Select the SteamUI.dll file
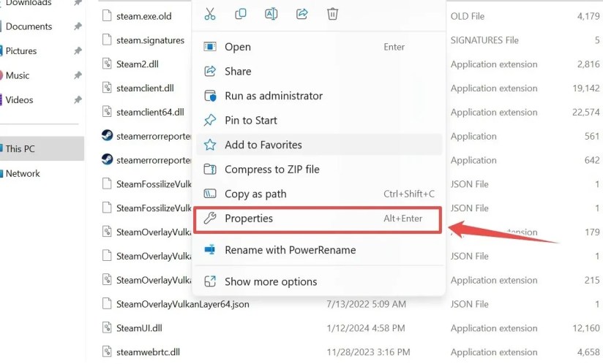The height and width of the screenshot is (364, 603). (x=139, y=328)
